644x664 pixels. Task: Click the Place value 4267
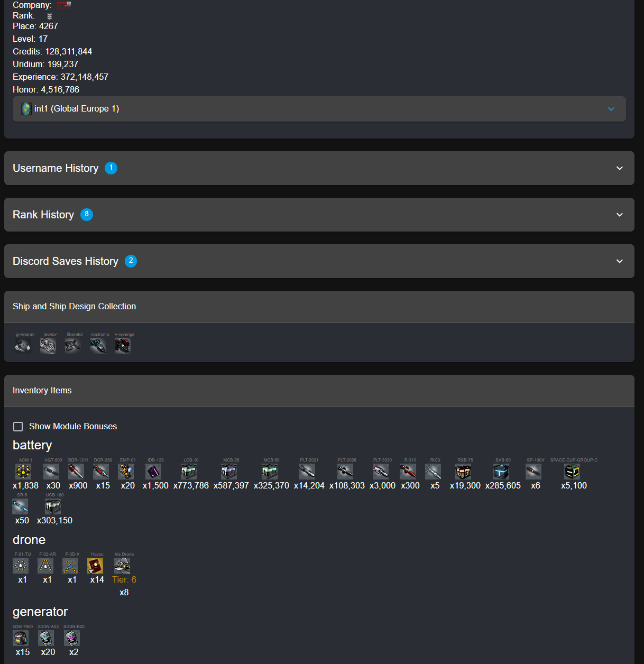(49, 26)
